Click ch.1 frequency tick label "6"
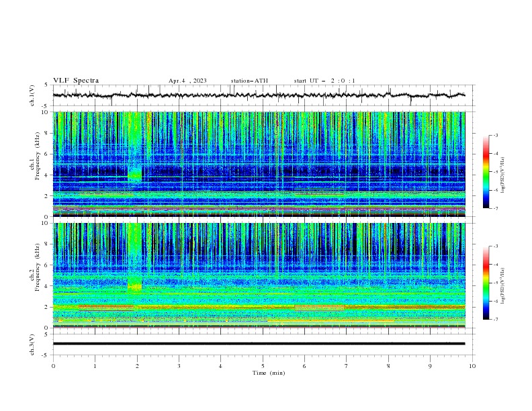 pyautogui.click(x=48, y=154)
